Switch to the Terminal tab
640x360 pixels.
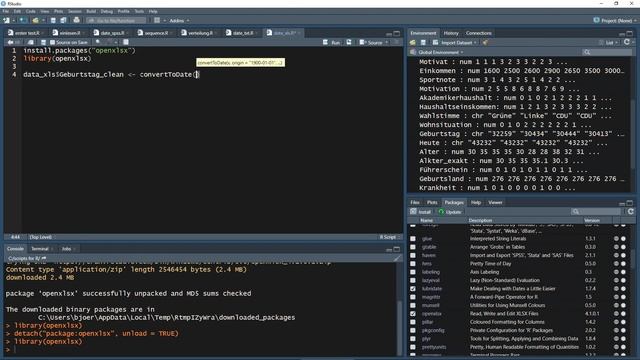pos(40,249)
